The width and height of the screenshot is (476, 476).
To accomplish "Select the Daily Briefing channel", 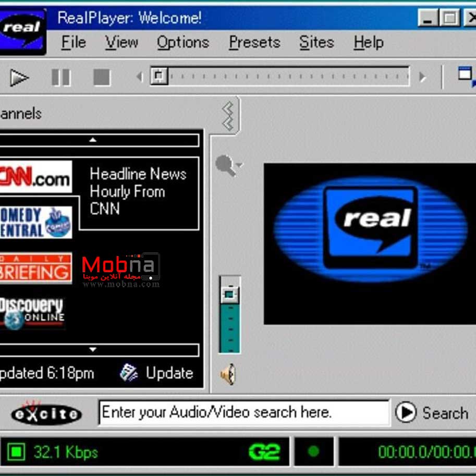I will (x=35, y=268).
